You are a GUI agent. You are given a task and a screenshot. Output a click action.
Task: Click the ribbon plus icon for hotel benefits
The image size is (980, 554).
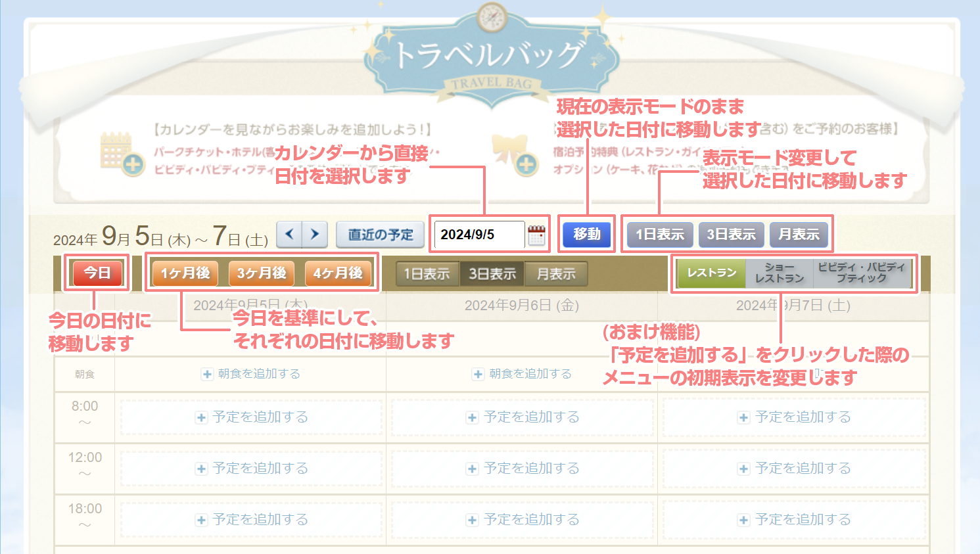526,164
